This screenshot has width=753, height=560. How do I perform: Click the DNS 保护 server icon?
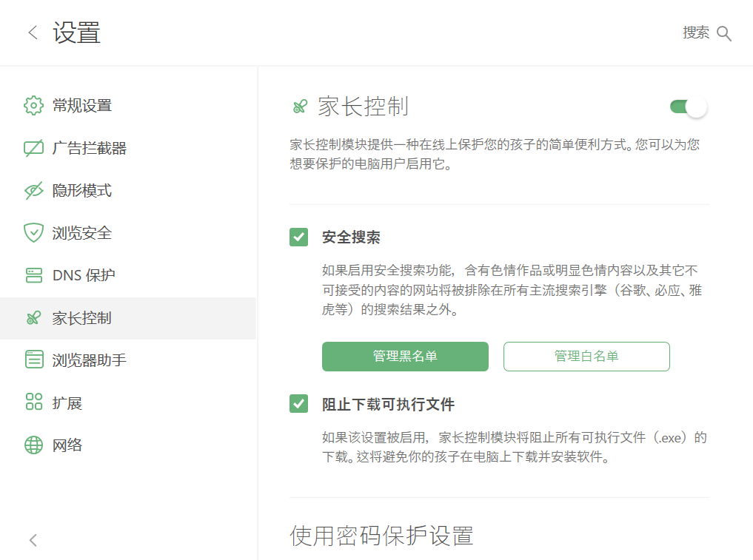[33, 275]
